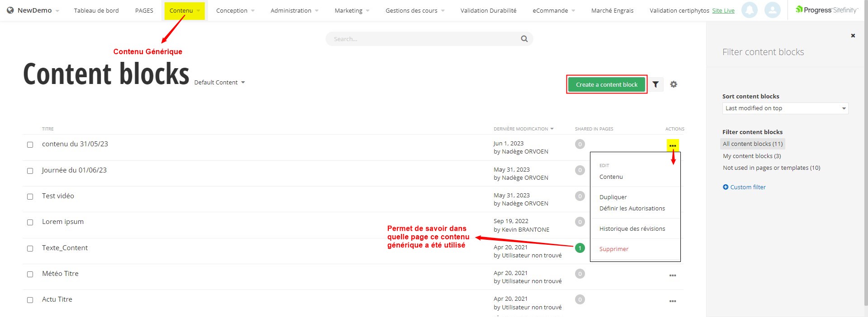This screenshot has width=868, height=317.
Task: Open the user profile avatar
Action: pyautogui.click(x=772, y=10)
